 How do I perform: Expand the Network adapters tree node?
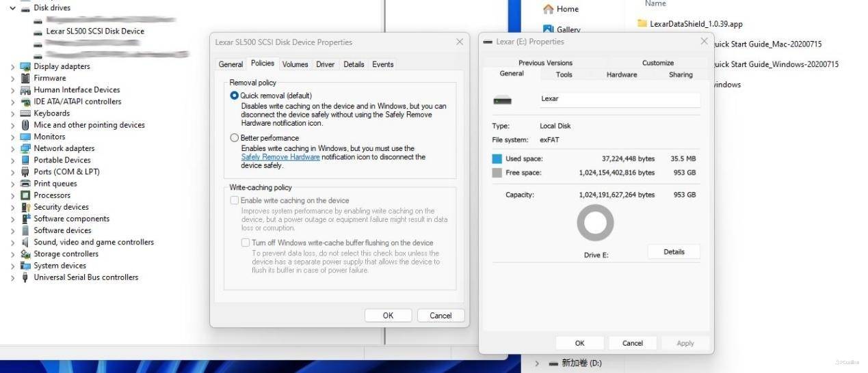coord(12,148)
